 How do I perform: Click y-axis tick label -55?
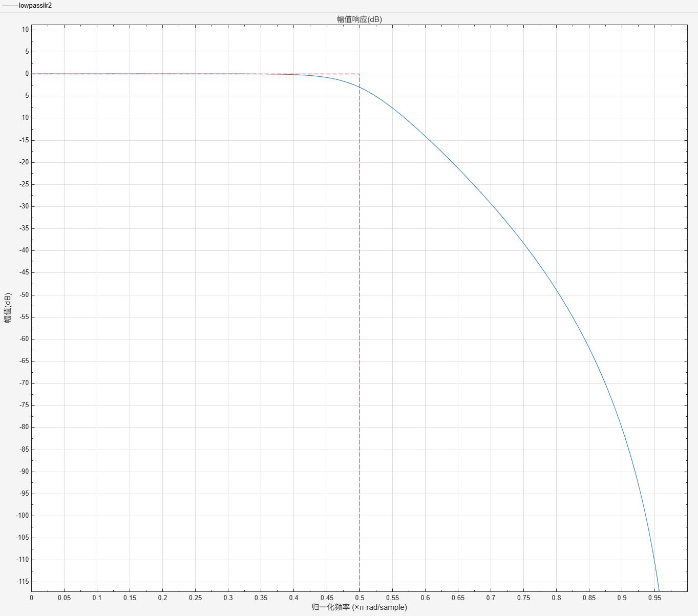[x=24, y=317]
